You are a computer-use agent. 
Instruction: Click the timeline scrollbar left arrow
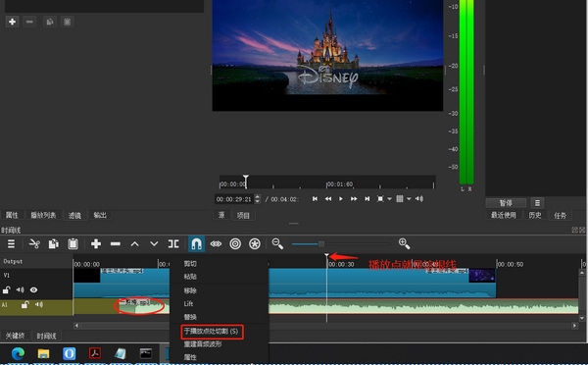pyautogui.click(x=76, y=326)
